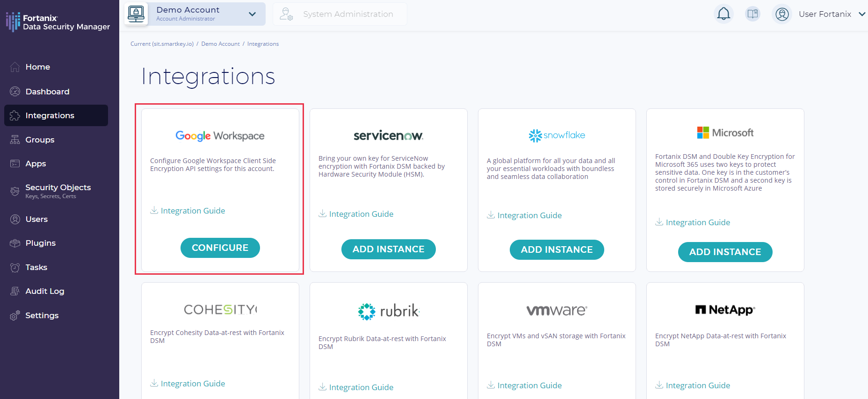The height and width of the screenshot is (399, 868).
Task: Click the user profile avatar icon
Action: pyautogui.click(x=782, y=14)
